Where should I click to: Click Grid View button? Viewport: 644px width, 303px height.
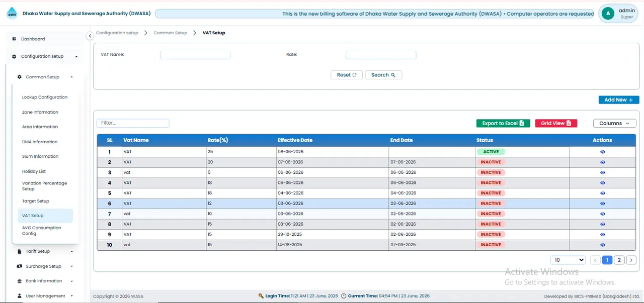tap(556, 123)
